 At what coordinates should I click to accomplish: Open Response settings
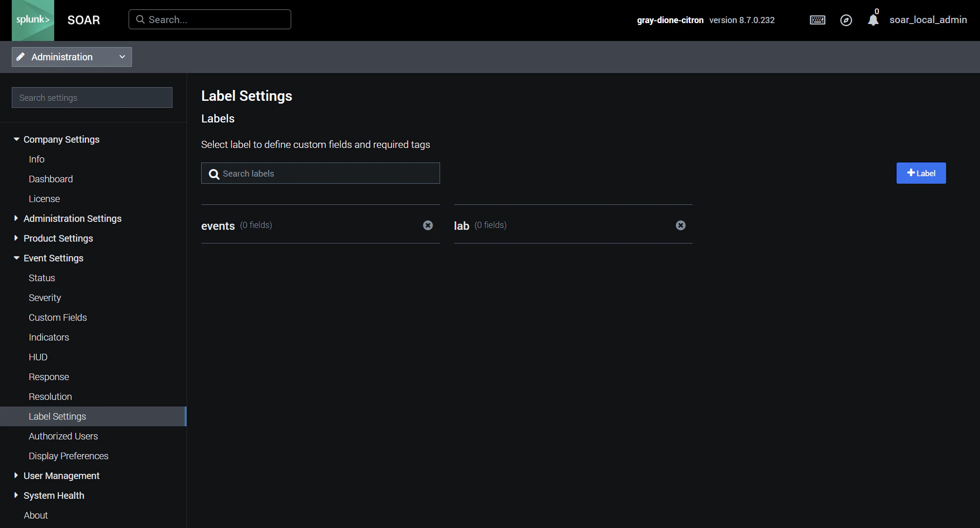[x=49, y=377]
